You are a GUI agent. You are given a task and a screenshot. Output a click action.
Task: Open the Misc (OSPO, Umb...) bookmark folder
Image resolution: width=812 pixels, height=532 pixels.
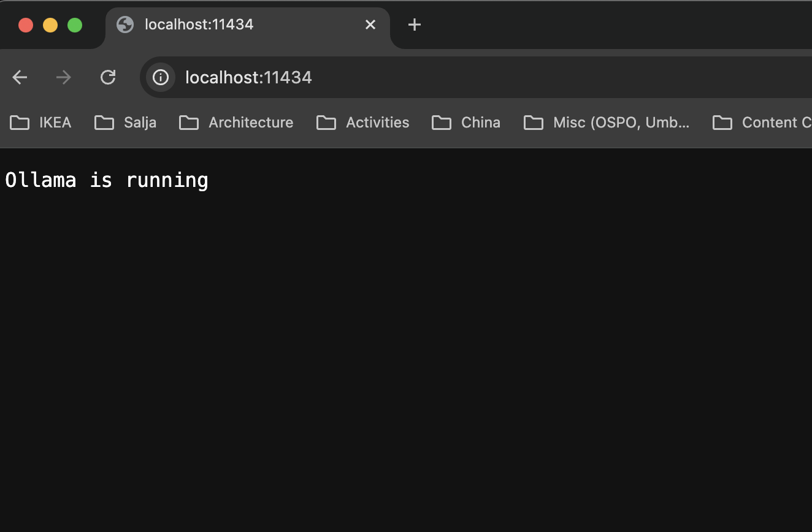[533, 123]
